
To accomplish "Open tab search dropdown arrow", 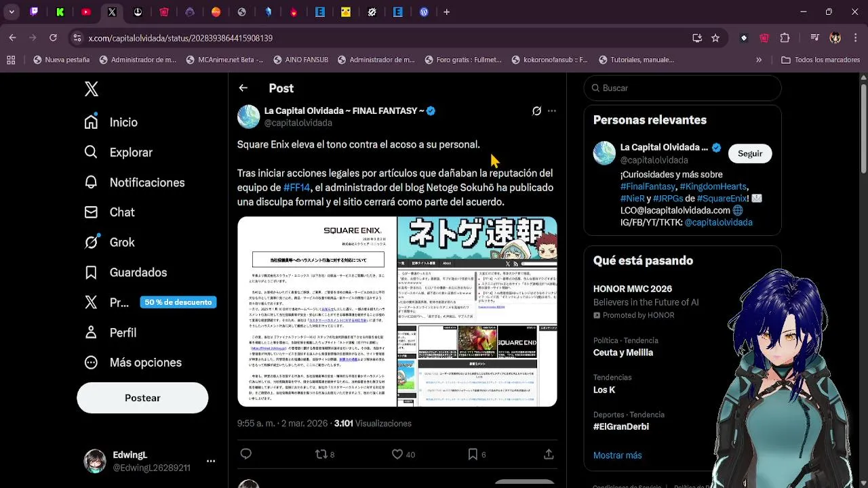I will [12, 12].
